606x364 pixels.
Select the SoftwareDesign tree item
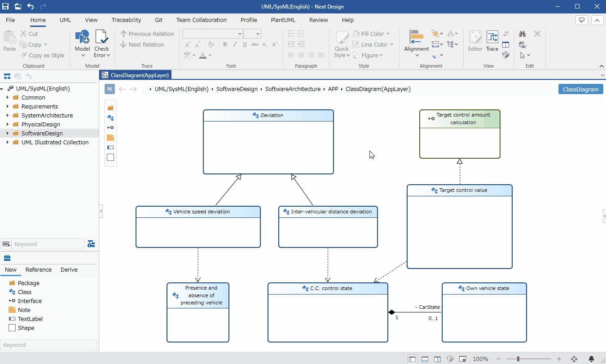click(x=42, y=133)
